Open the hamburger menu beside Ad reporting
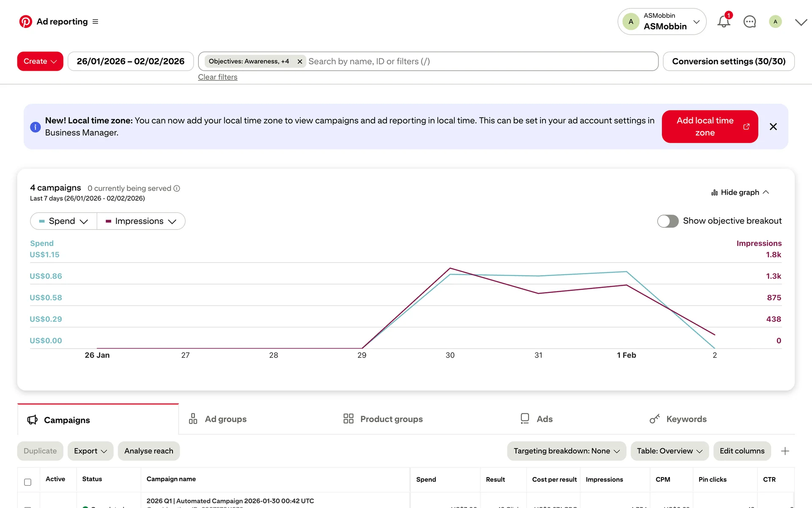 pyautogui.click(x=96, y=22)
